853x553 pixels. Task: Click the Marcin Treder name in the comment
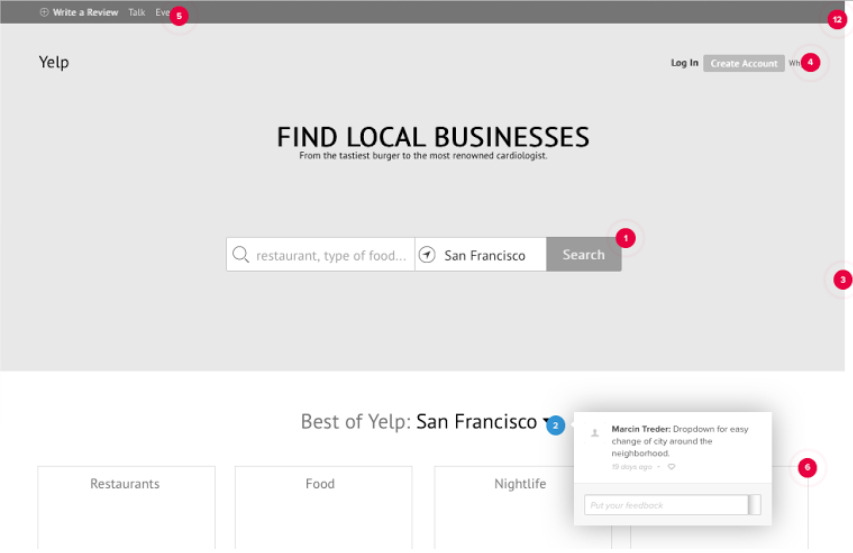pyautogui.click(x=641, y=429)
